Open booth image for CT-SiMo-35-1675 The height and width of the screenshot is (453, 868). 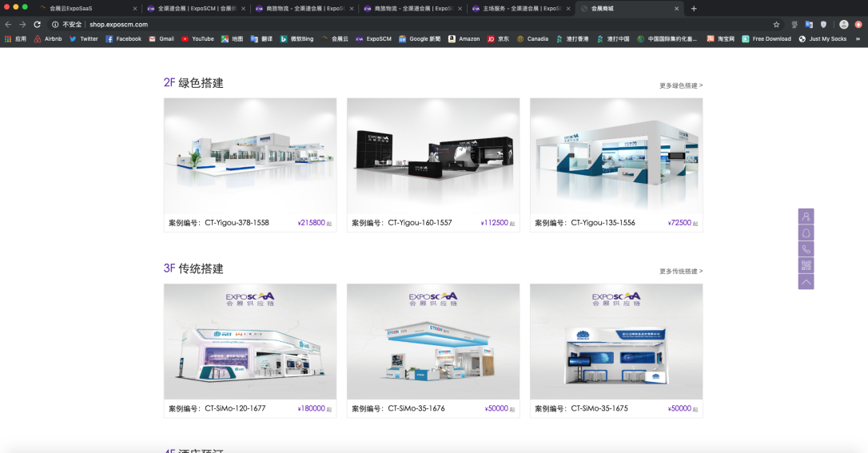(x=616, y=342)
